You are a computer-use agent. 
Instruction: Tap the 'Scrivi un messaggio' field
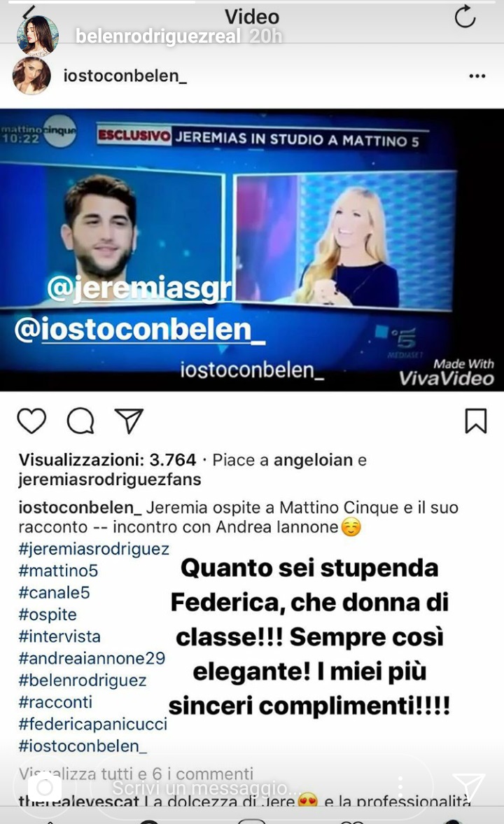[261, 788]
